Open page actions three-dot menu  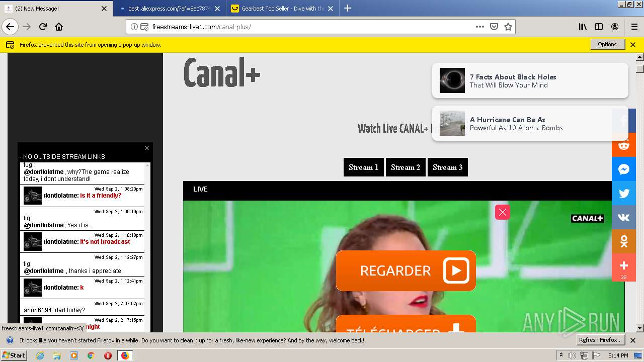click(480, 27)
